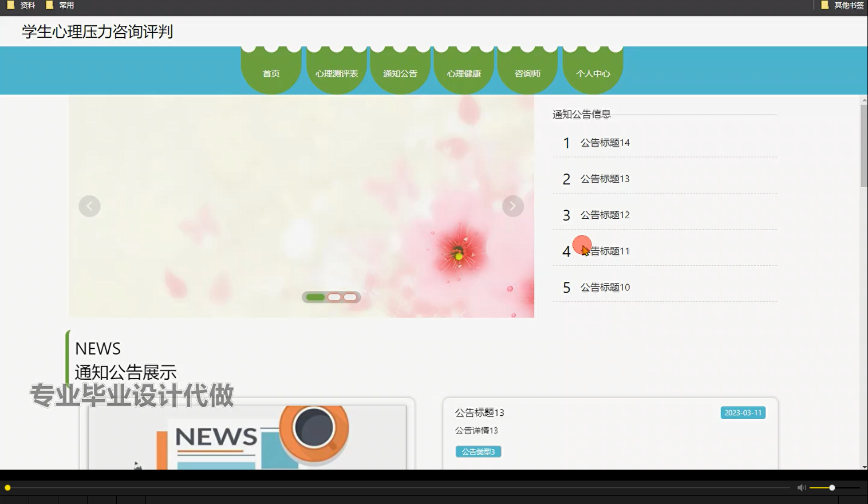868x504 pixels.
Task: Select the first carousel indicator dot
Action: [315, 297]
